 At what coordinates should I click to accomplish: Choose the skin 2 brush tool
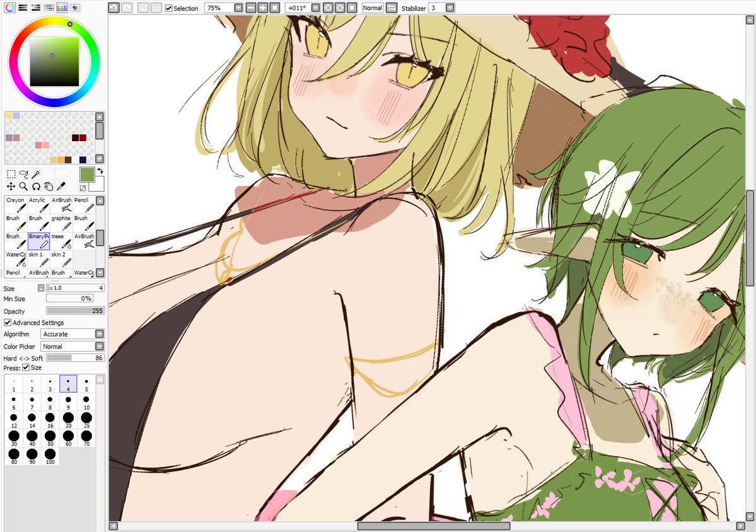coord(61,259)
